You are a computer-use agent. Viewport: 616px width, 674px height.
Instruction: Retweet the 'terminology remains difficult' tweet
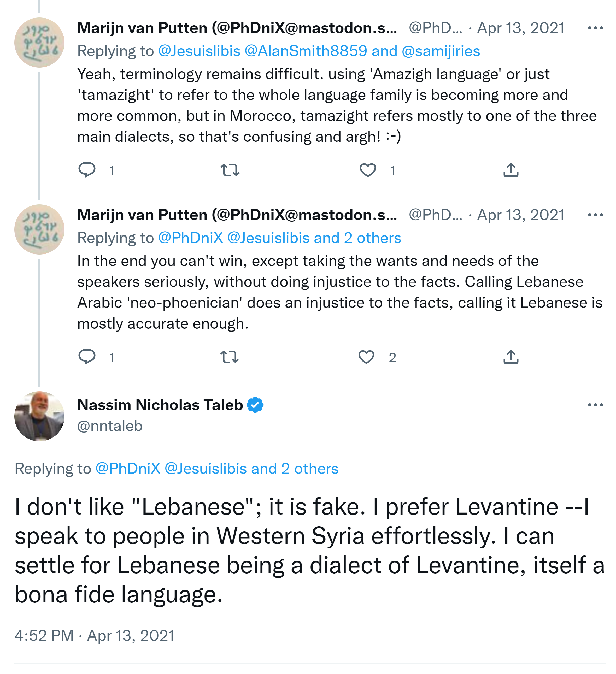(230, 170)
